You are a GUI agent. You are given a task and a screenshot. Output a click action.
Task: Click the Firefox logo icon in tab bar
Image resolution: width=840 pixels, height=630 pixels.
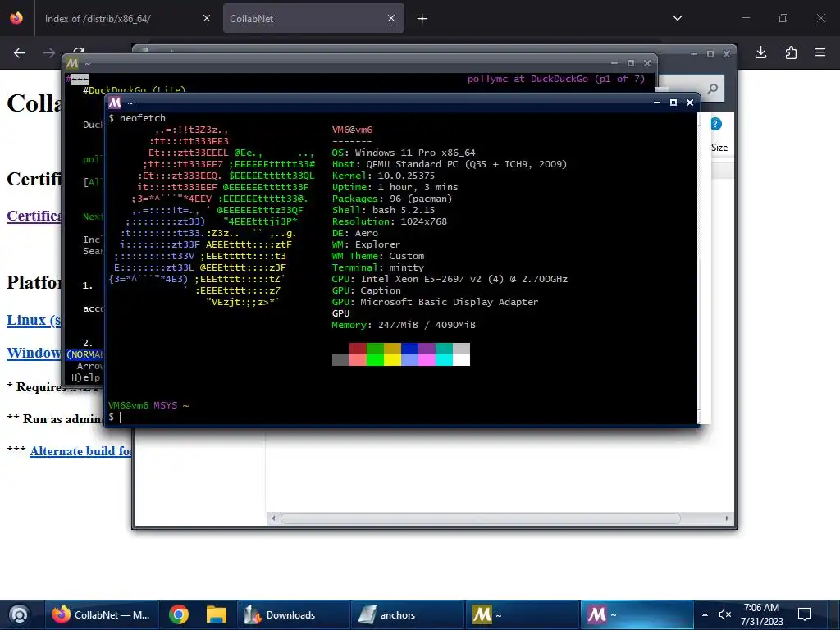tap(16, 18)
